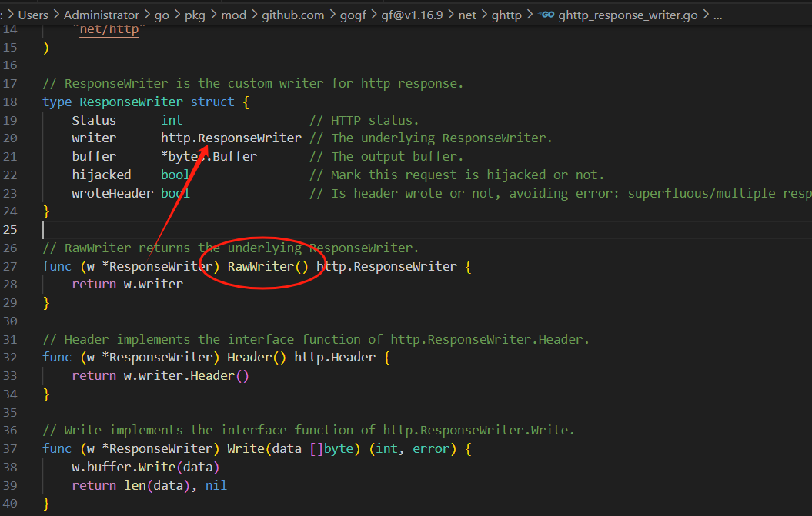The height and width of the screenshot is (516, 812).
Task: Click RawWriter function name on line 27
Action: pyautogui.click(x=260, y=266)
